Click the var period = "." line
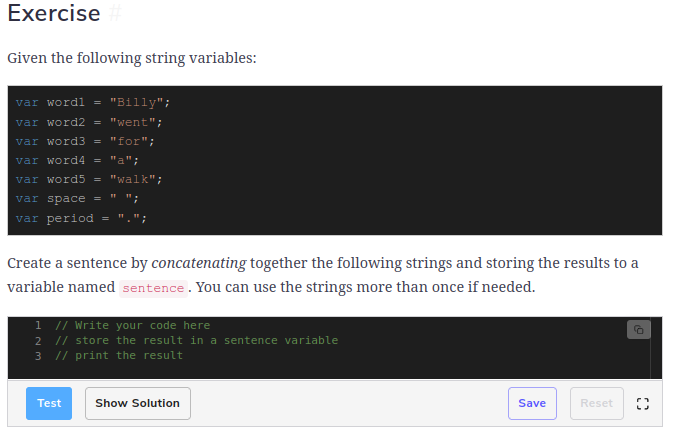 click(x=81, y=218)
